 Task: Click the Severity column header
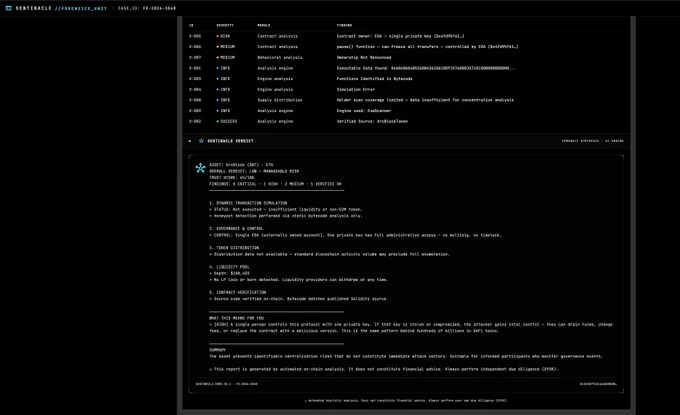pyautogui.click(x=225, y=25)
